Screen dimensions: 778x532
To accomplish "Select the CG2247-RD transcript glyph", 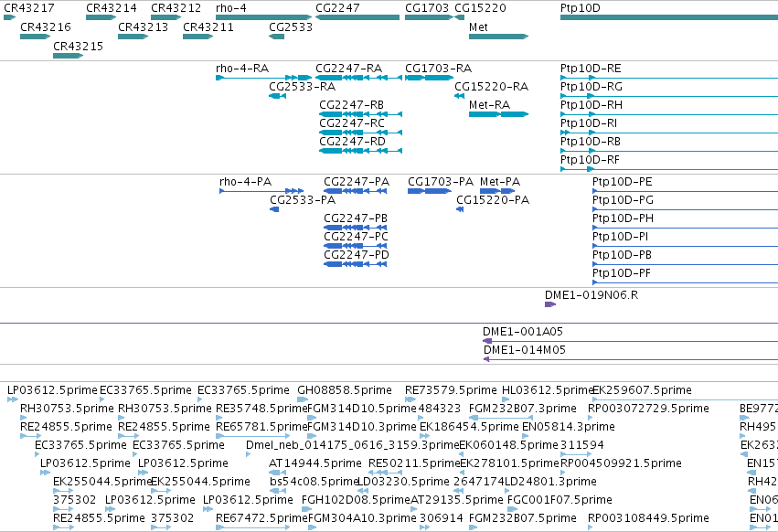I will coord(361,151).
